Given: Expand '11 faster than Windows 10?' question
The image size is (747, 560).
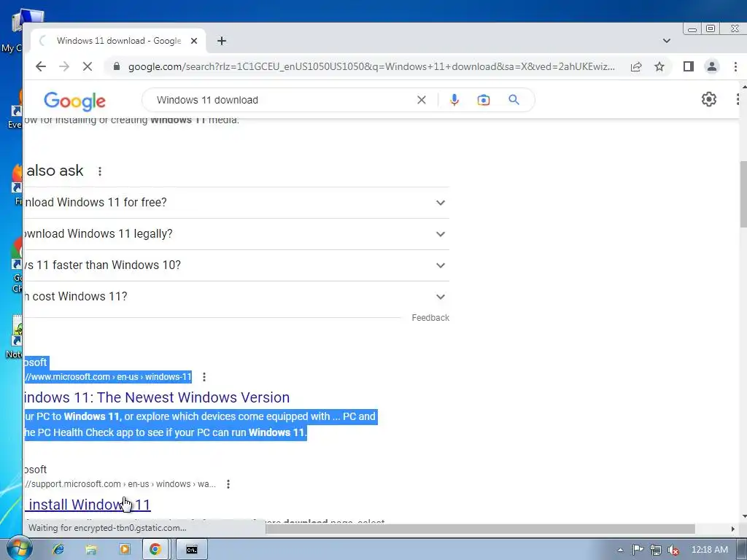Looking at the screenshot, I should point(237,265).
